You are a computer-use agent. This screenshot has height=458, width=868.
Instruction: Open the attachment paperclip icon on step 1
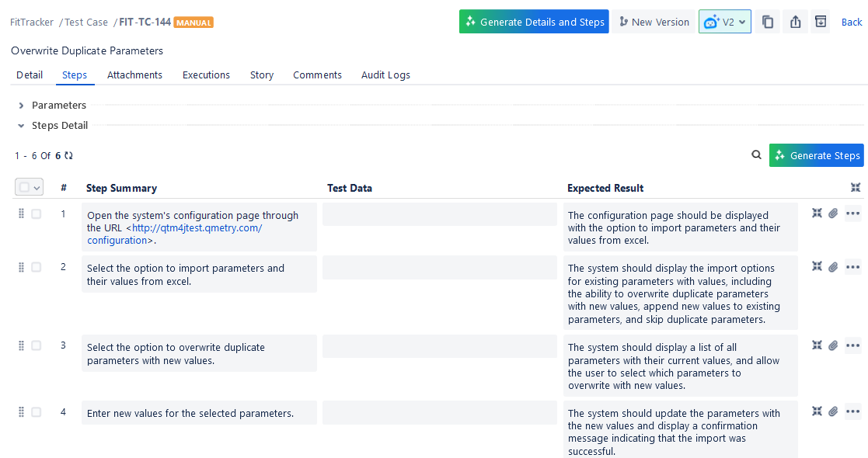[833, 212]
